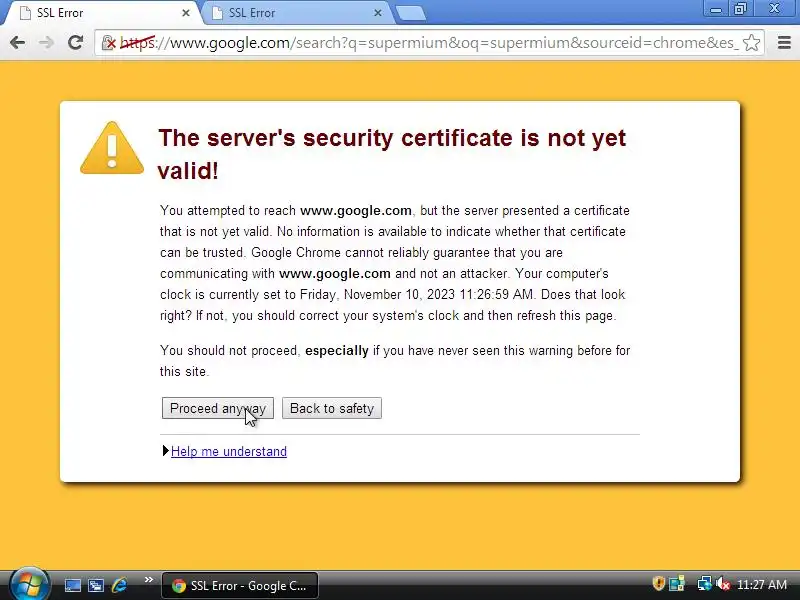Click the yellow warning triangle icon
The height and width of the screenshot is (600, 800).
(112, 149)
